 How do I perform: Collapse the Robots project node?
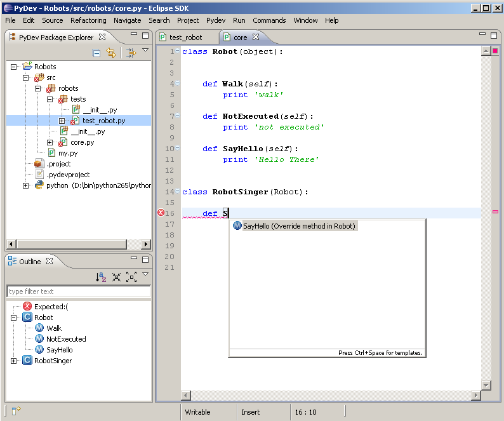(13, 67)
